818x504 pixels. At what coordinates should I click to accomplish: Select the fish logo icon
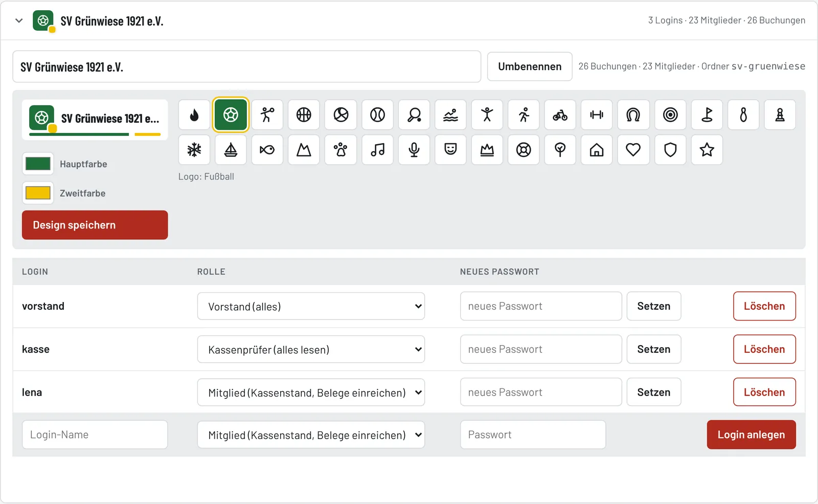267,150
